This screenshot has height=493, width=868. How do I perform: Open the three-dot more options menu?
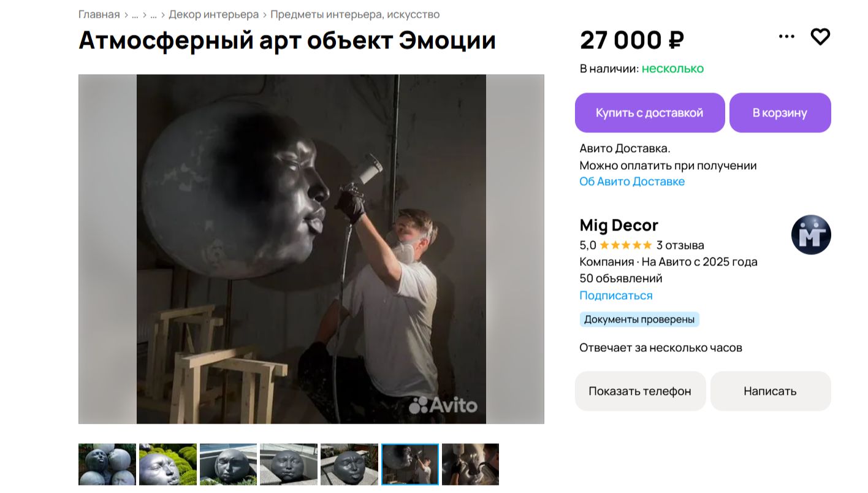click(786, 37)
